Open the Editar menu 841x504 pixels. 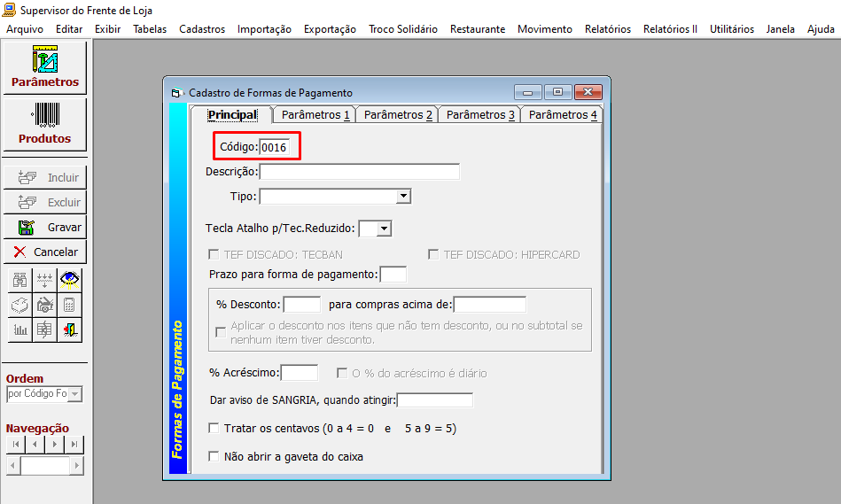pyautogui.click(x=69, y=29)
